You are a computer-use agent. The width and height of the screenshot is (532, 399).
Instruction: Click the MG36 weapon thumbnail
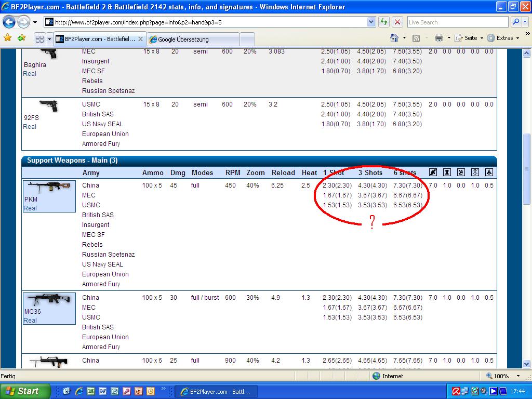point(49,300)
